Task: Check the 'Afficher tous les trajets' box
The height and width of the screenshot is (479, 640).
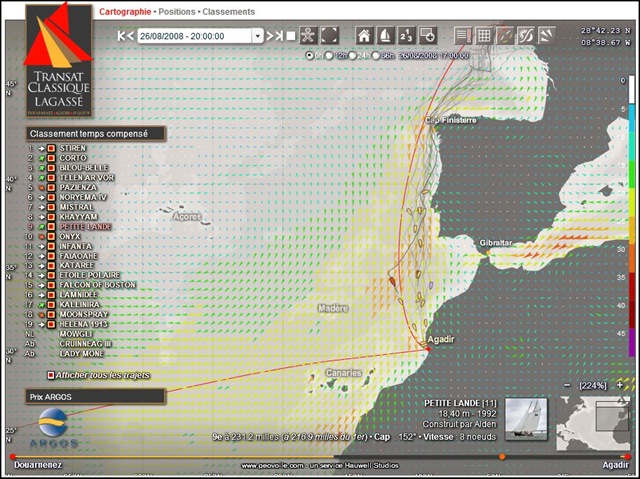Action: pyautogui.click(x=51, y=375)
